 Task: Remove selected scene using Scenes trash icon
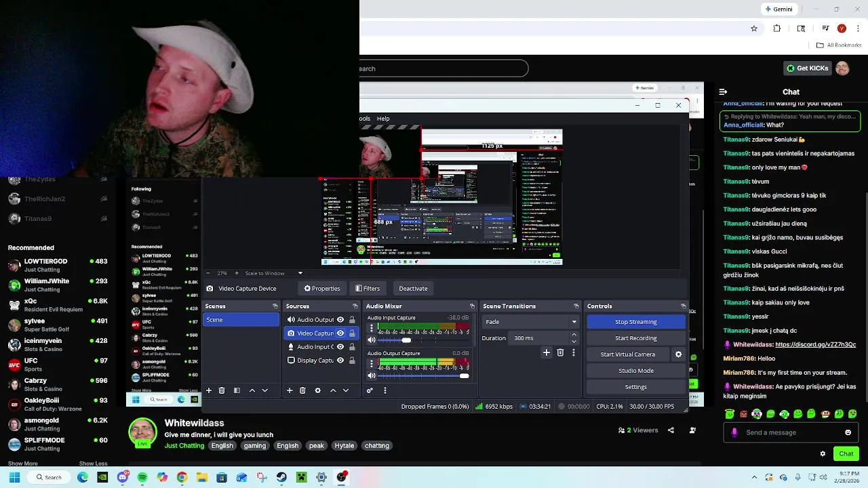pyautogui.click(x=222, y=390)
